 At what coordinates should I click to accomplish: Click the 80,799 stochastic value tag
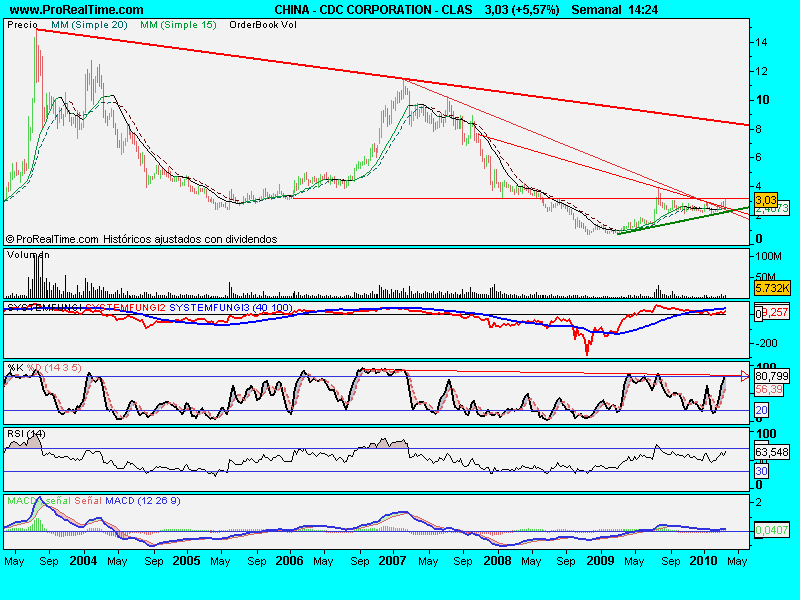[x=772, y=376]
